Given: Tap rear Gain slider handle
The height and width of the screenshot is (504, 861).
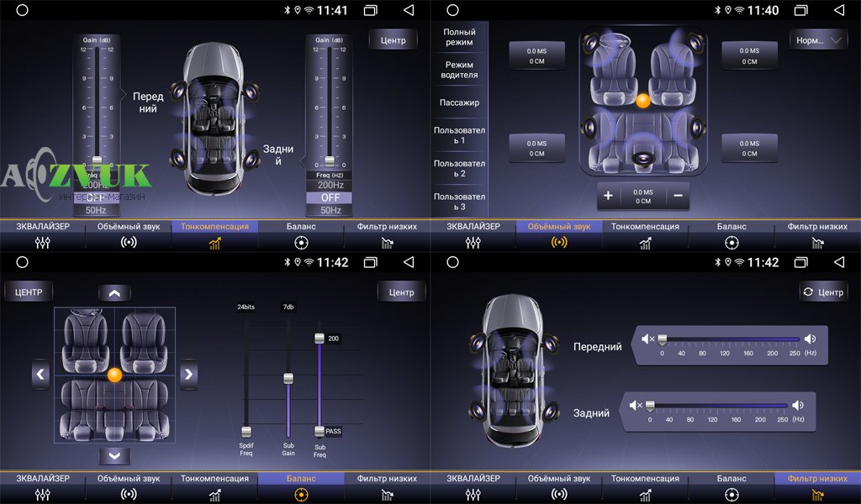Looking at the screenshot, I should (x=330, y=160).
